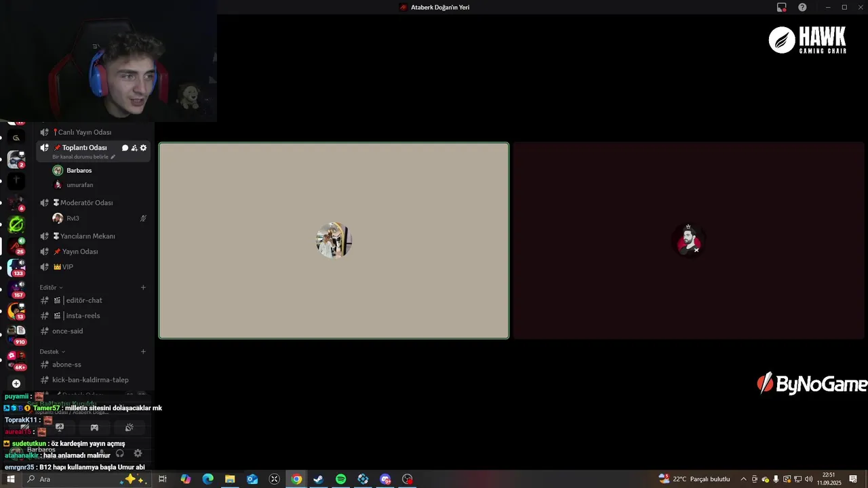Collapse the Editör channel category
This screenshot has height=488, width=868.
[51, 287]
